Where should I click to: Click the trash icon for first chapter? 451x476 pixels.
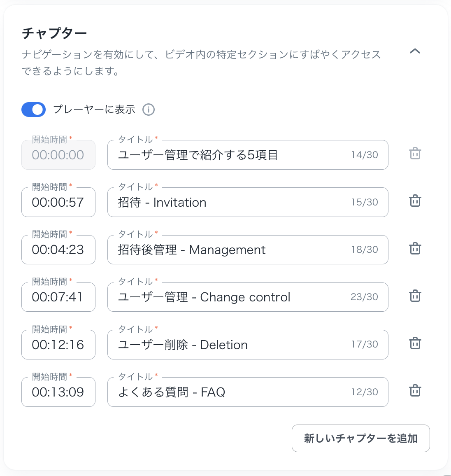pyautogui.click(x=415, y=154)
